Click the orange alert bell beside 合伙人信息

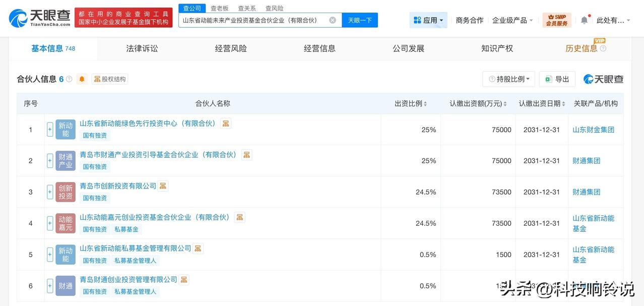82,79
